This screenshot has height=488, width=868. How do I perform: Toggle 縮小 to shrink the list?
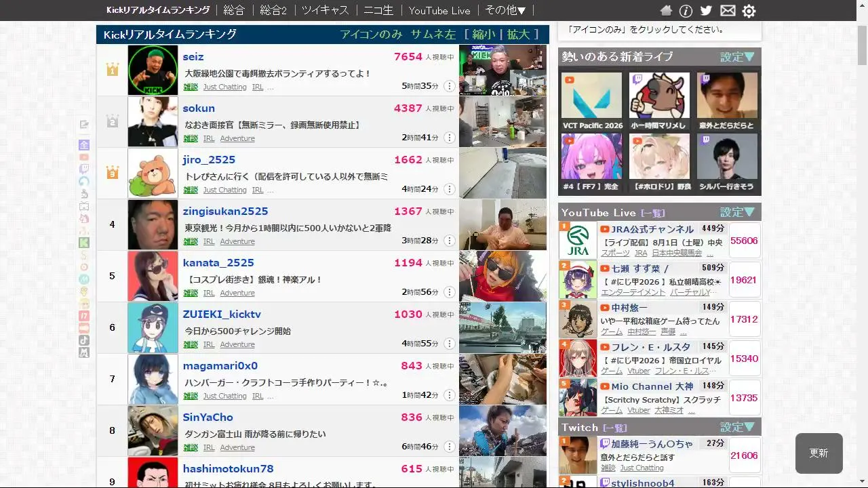pos(484,35)
